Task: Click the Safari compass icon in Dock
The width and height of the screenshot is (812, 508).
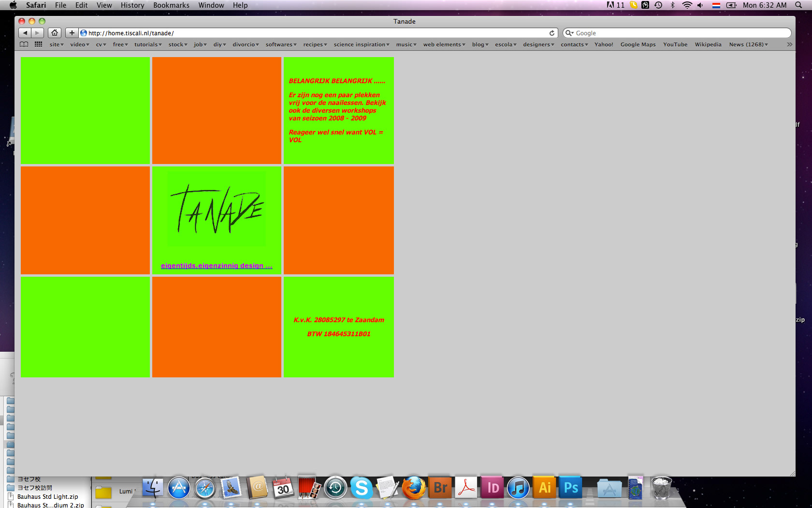Action: (x=205, y=488)
